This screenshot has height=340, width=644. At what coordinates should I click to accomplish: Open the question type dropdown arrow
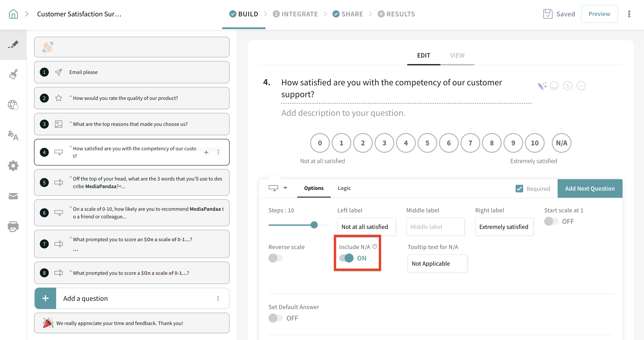[x=285, y=188]
